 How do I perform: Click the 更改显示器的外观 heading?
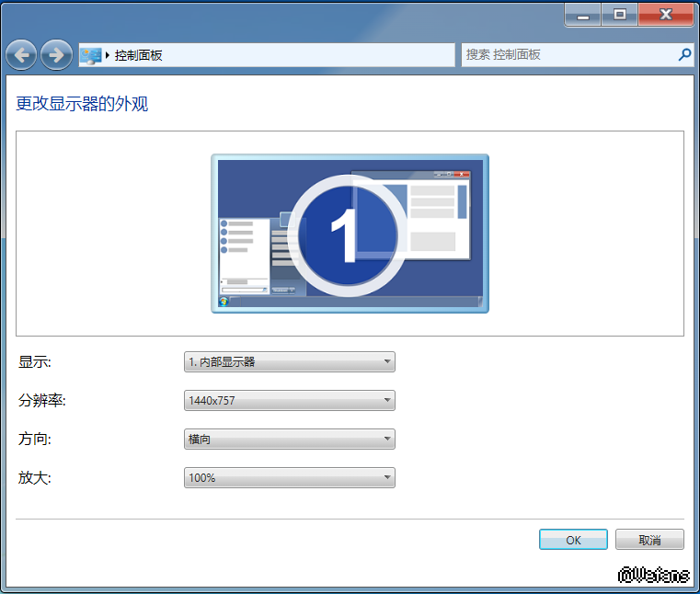82,104
